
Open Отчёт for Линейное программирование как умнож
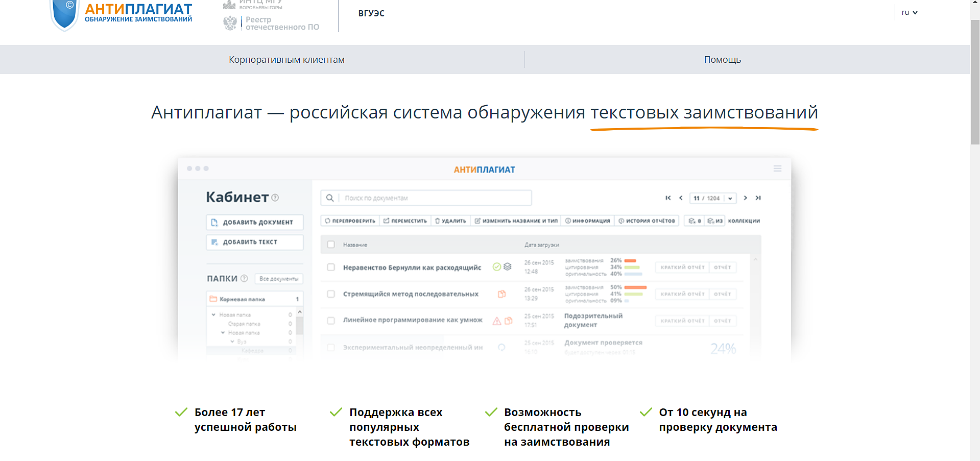coord(723,321)
